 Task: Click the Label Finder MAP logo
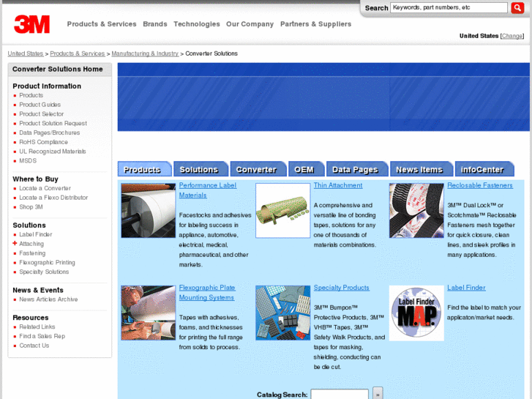[416, 313]
